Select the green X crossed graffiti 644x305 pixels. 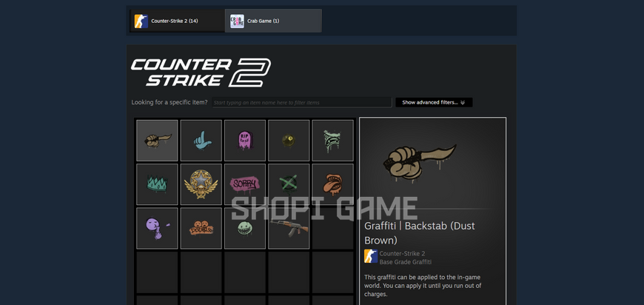tap(289, 184)
